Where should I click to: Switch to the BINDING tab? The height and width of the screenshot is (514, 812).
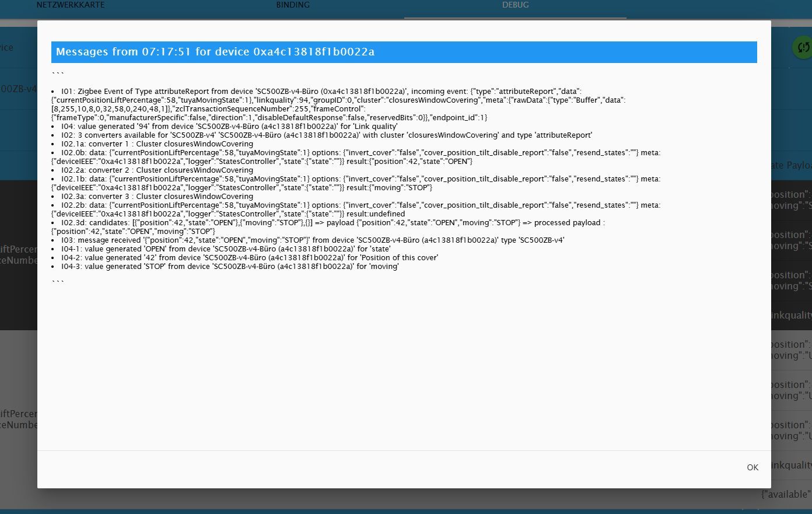(x=293, y=5)
